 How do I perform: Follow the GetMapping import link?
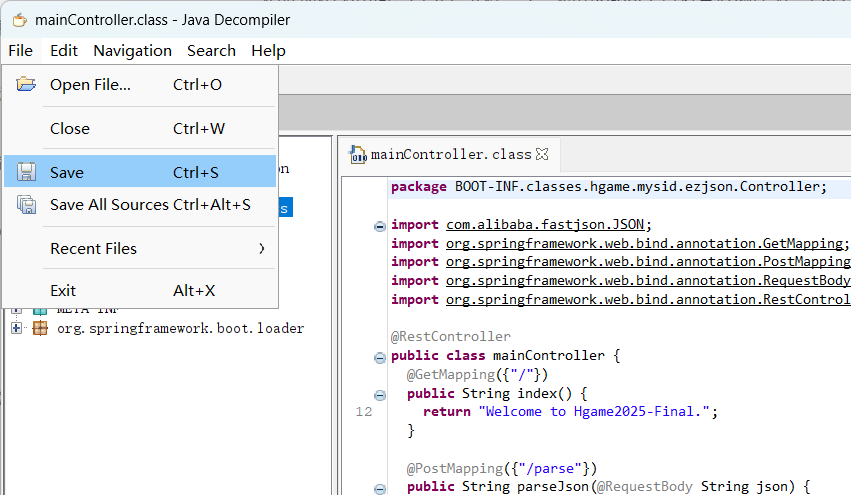pyautogui.click(x=645, y=243)
